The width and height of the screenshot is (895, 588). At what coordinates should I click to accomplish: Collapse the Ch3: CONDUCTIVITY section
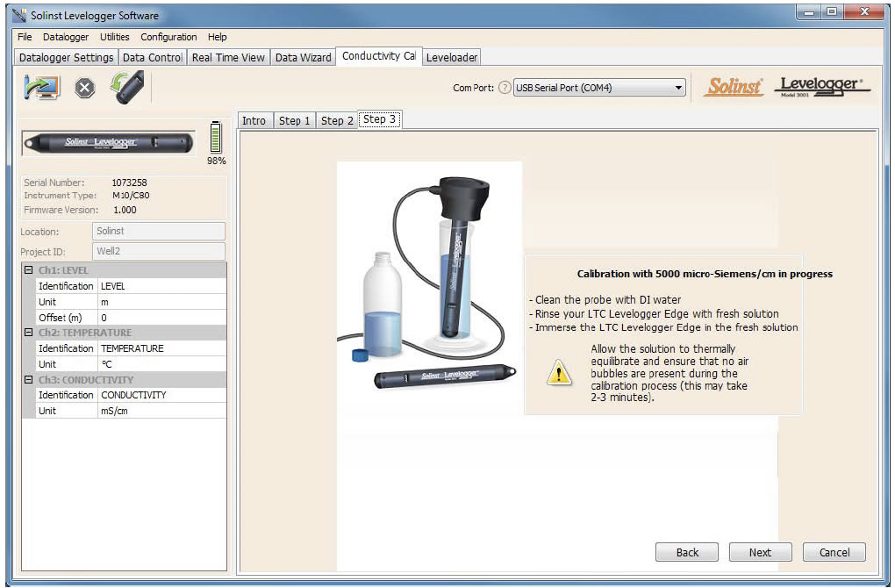[29, 380]
